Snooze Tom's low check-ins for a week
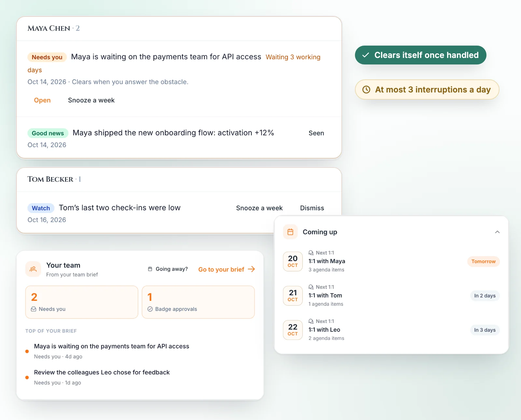Viewport: 521px width, 420px height. coord(259,208)
